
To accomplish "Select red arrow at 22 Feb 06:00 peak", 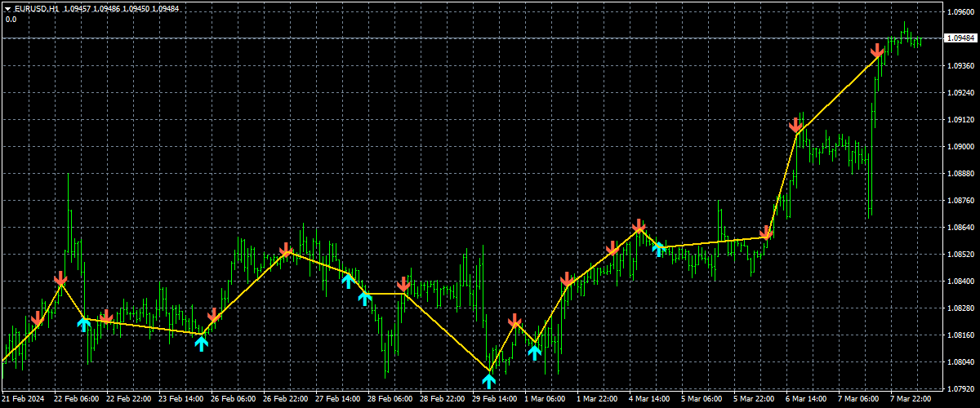I will pyautogui.click(x=60, y=278).
